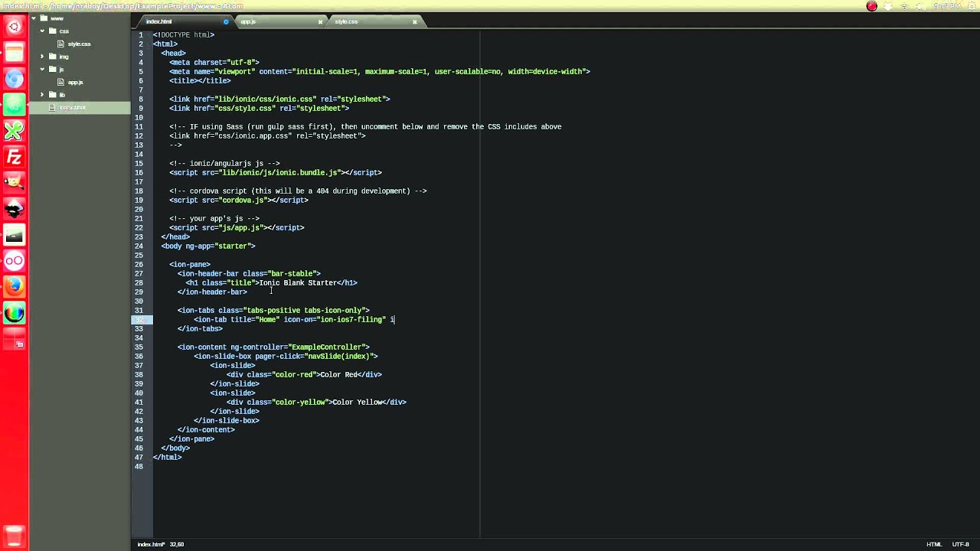Click the "</ion-slide-box>" closing tag
The width and height of the screenshot is (980, 551).
coord(227,421)
